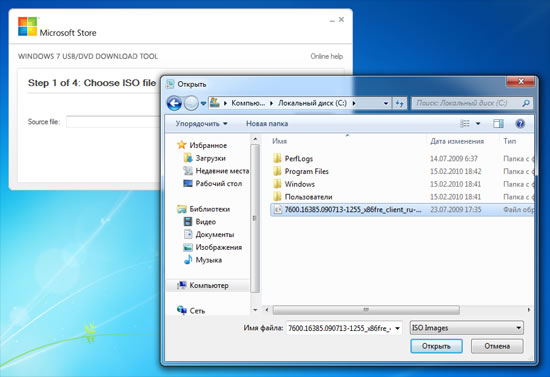
Task: Click the change view icon in toolbar
Action: [x=465, y=123]
